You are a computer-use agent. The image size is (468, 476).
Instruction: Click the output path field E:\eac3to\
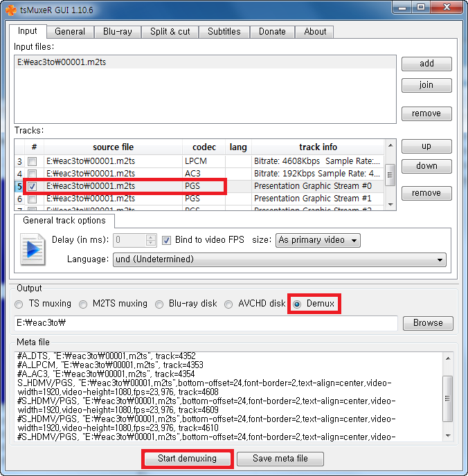(x=206, y=323)
